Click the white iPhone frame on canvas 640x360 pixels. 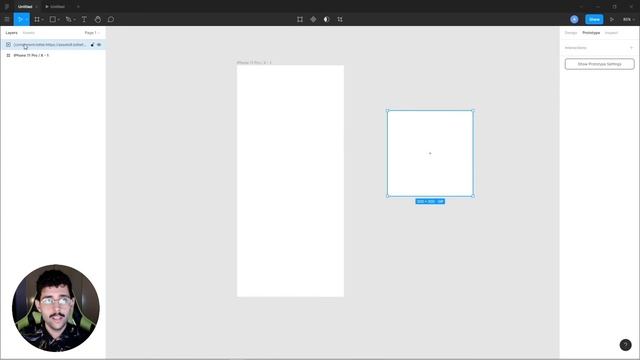pos(290,181)
